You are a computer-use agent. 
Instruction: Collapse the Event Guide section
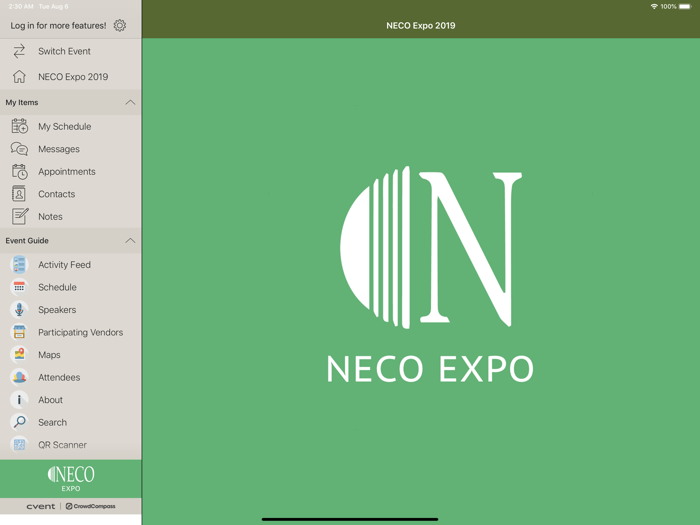130,241
